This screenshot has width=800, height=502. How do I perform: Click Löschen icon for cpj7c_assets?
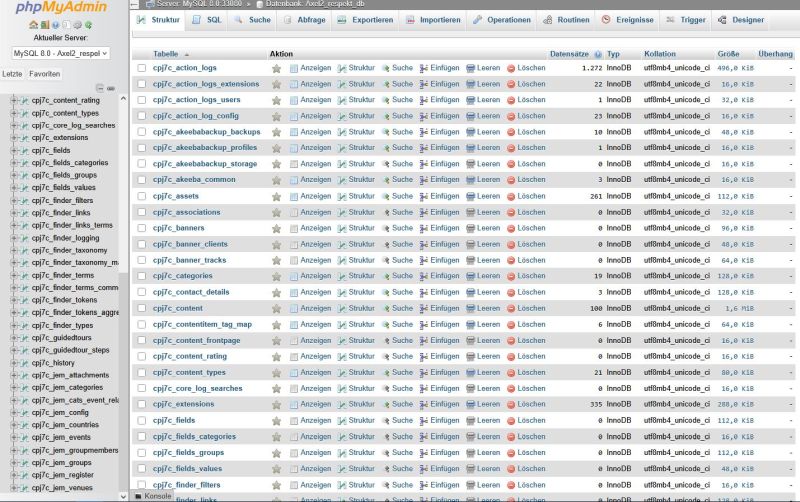click(x=511, y=196)
